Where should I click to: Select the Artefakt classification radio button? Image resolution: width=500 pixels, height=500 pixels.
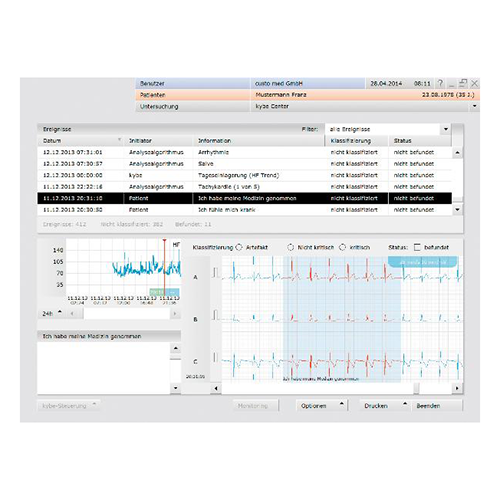(239, 247)
